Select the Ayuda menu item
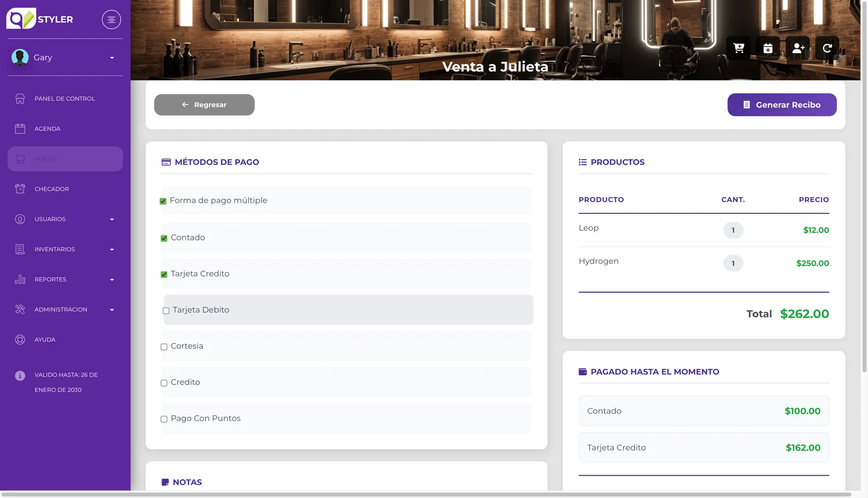868x498 pixels. (65, 339)
